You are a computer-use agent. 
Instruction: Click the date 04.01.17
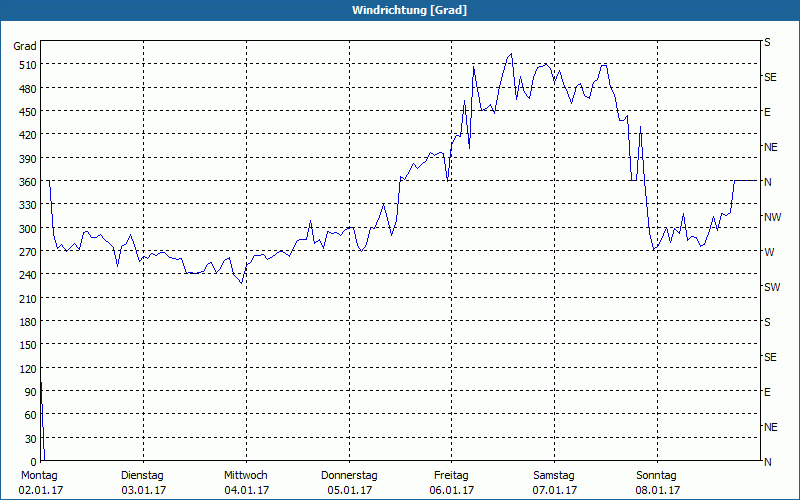[x=246, y=490]
